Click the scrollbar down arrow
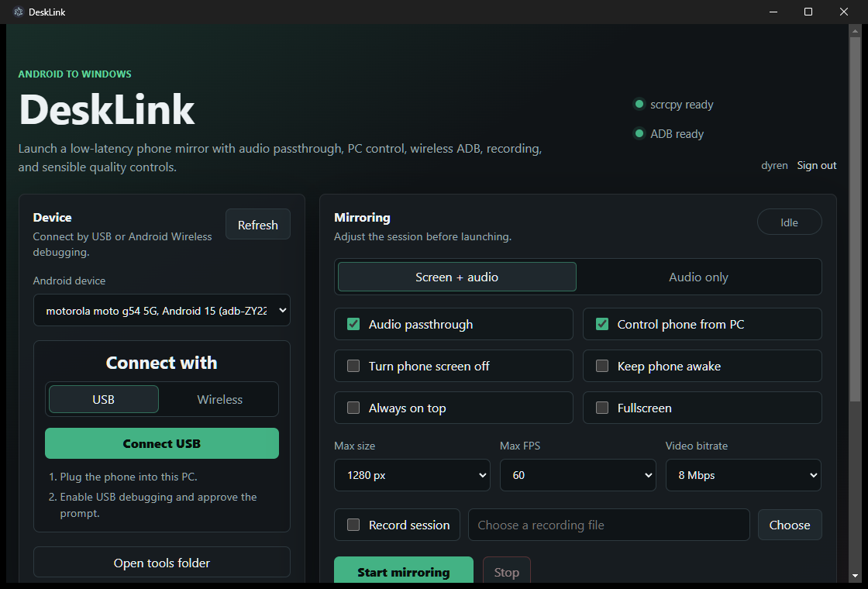This screenshot has width=868, height=589. 856,577
